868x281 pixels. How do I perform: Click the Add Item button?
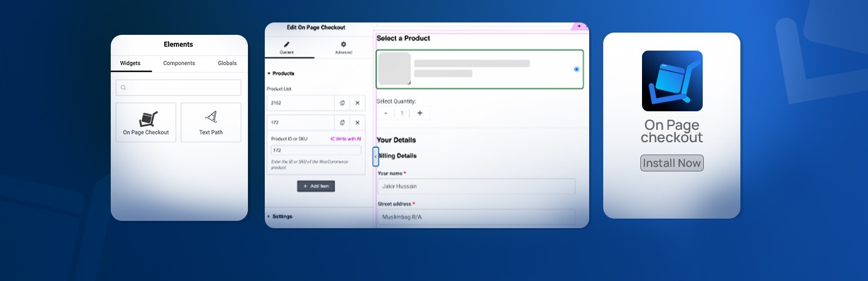click(316, 186)
